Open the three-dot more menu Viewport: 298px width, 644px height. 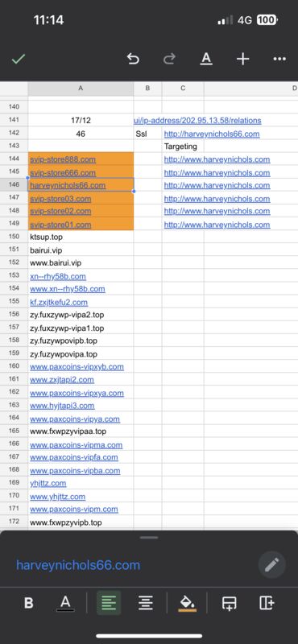click(279, 59)
